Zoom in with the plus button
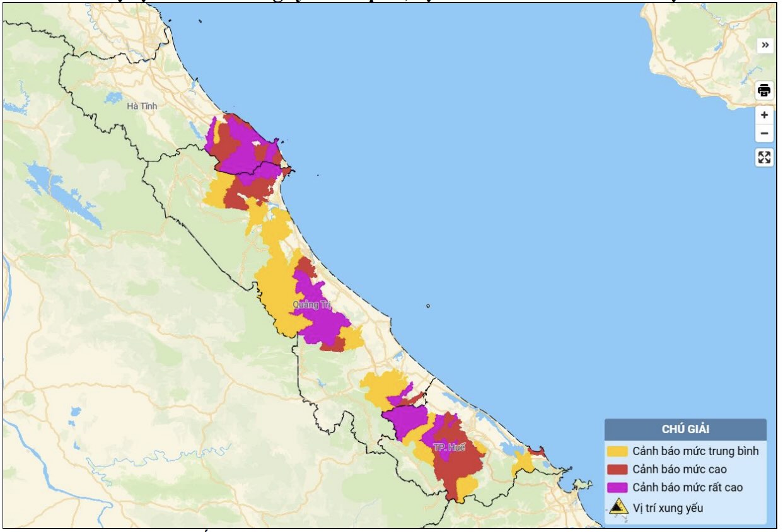The width and height of the screenshot is (783, 532). coord(765,115)
